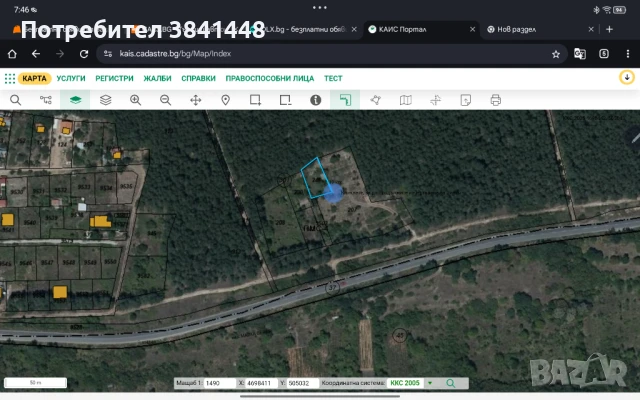The width and height of the screenshot is (640, 400).
Task: Close the OLX.bg tab
Action: pyautogui.click(x=354, y=29)
